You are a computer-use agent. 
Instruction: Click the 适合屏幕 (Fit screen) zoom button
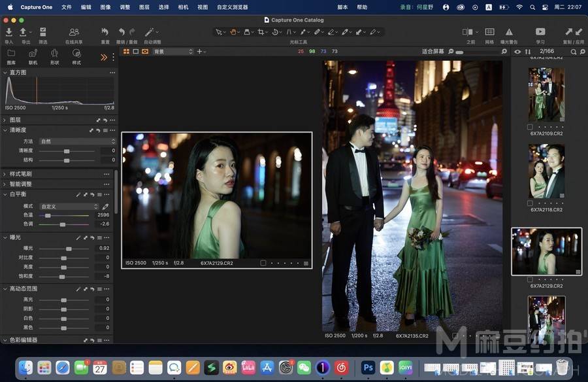tap(433, 52)
